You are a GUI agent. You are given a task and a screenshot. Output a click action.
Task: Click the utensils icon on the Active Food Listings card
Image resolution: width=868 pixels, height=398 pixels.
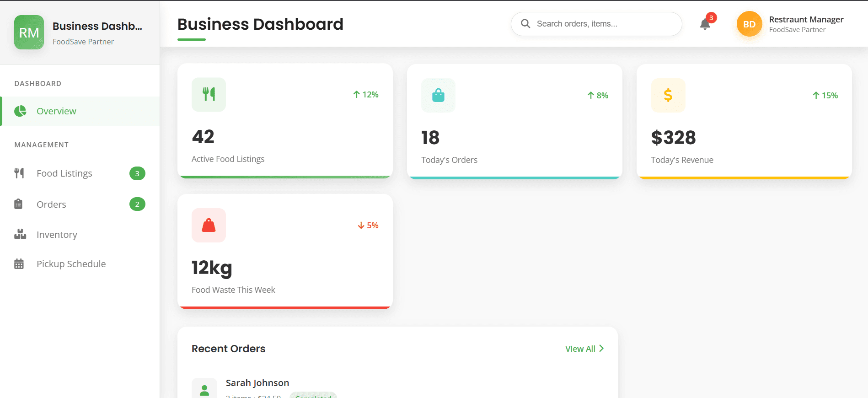tap(209, 94)
